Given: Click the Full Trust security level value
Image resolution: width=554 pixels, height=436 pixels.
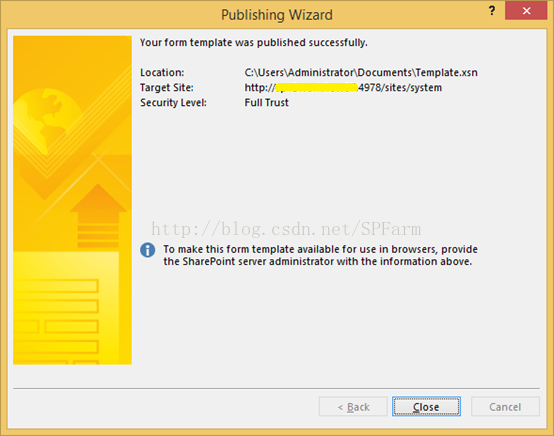Looking at the screenshot, I should point(266,102).
